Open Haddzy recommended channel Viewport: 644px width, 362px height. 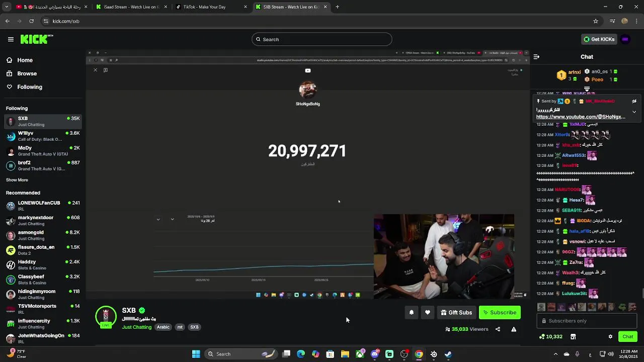(43, 264)
